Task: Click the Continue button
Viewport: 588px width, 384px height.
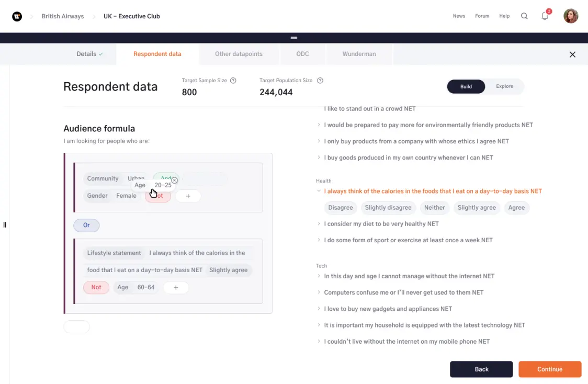Action: click(550, 369)
